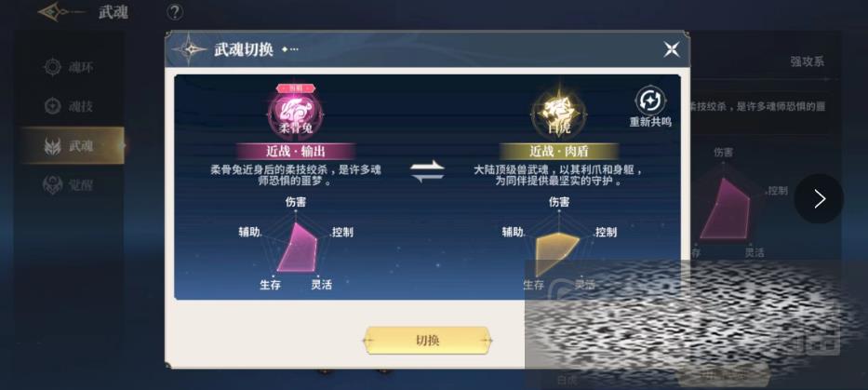Close the 武魂切换 dialog with X
868x390 pixels.
tap(672, 49)
